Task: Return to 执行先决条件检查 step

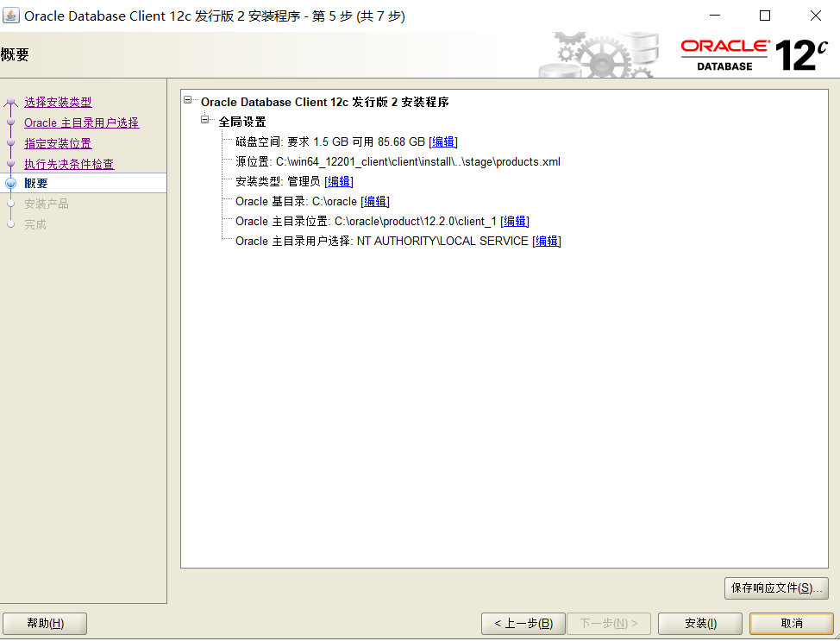Action: coord(69,164)
